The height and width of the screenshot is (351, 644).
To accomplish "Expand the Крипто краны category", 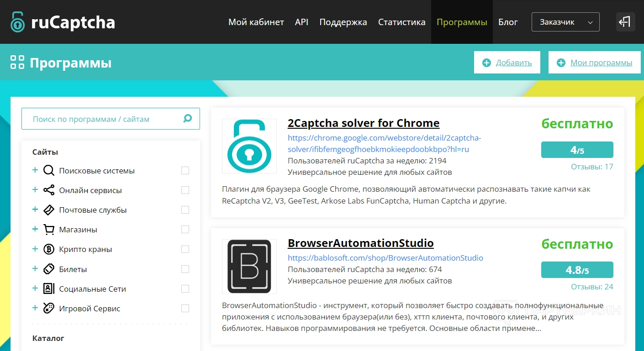I will coord(35,249).
